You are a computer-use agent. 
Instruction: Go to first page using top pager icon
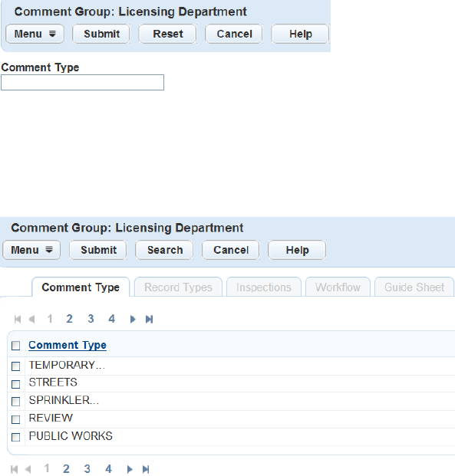[x=18, y=319]
